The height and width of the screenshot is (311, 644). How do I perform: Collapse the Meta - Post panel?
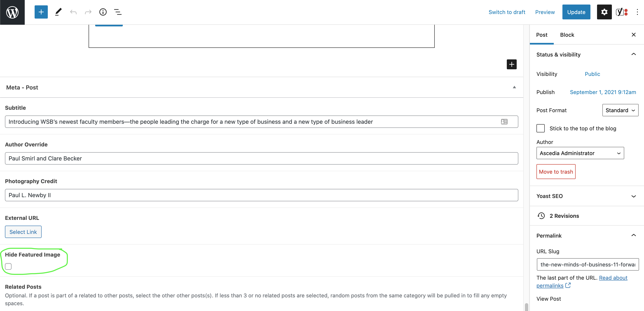[x=514, y=87]
